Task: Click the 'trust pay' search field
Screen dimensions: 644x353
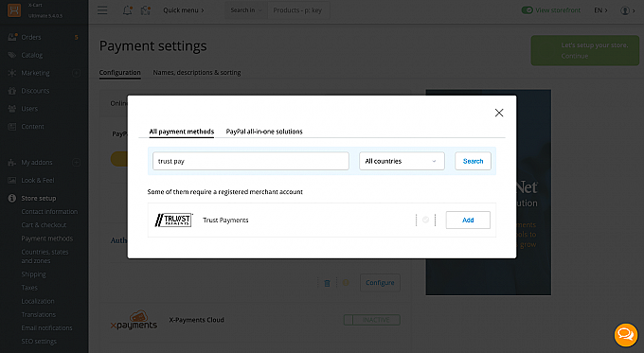Action: (x=251, y=161)
